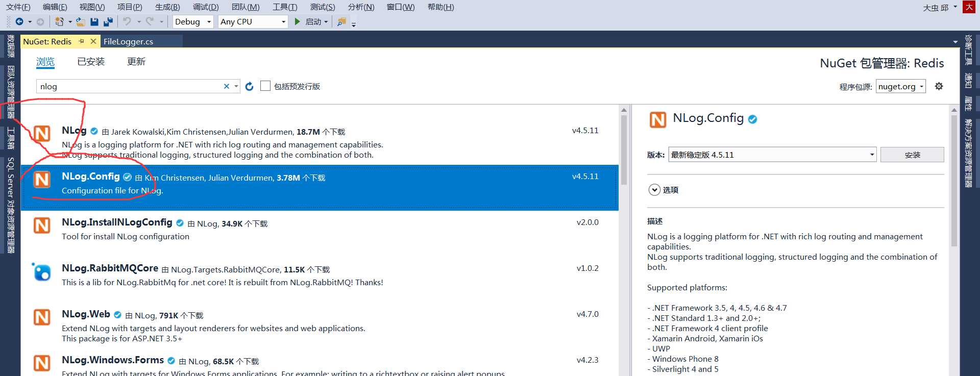
Task: Open the nuget.org package source dropdown
Action: 901,86
